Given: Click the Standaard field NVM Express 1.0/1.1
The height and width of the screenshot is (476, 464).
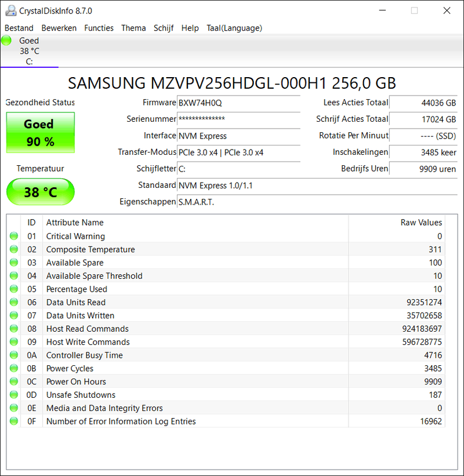Looking at the screenshot, I should 317,185.
